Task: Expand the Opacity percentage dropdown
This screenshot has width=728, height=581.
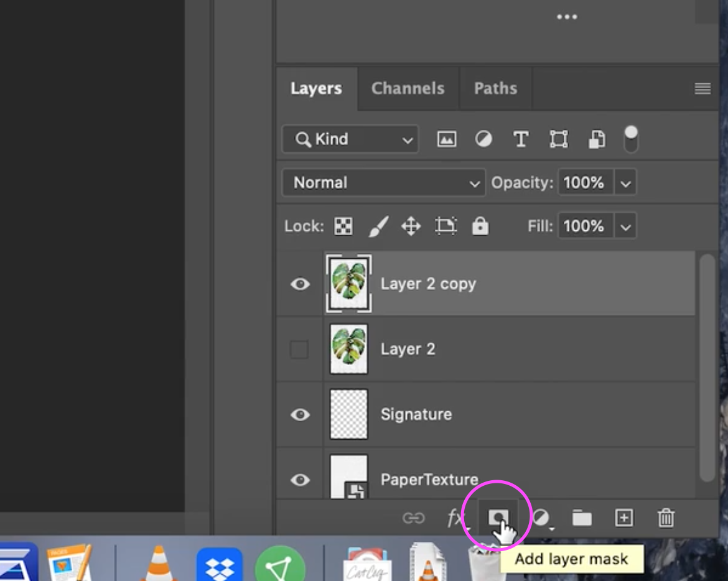Action: tap(626, 182)
